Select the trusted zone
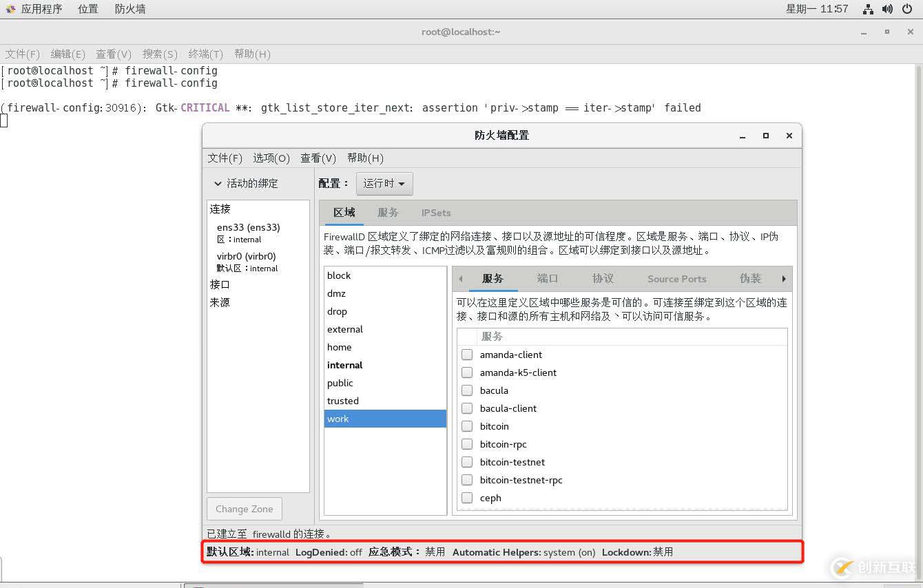923x588 pixels. coord(385,401)
